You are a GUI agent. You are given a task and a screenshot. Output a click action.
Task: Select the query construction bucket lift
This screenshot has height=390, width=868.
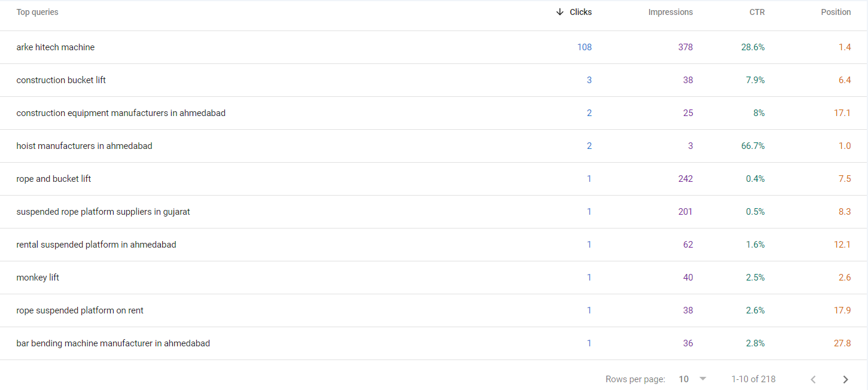(x=60, y=80)
